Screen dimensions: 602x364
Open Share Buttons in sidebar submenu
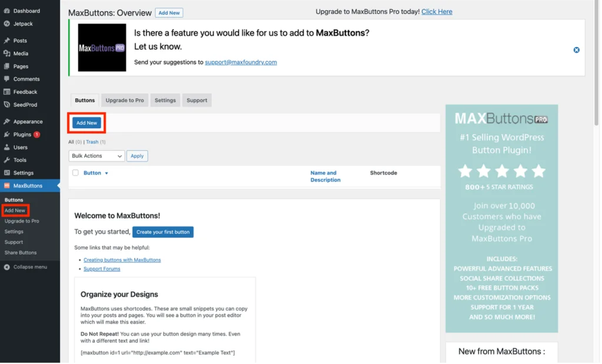21,253
